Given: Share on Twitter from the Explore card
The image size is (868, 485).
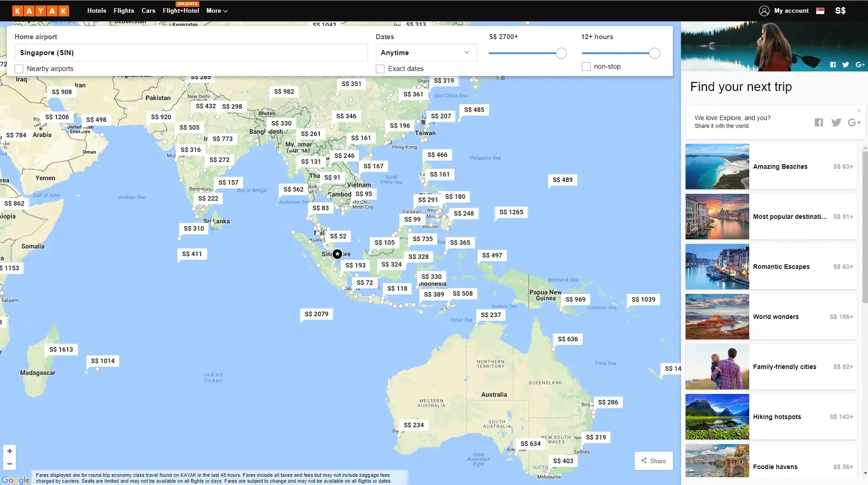Looking at the screenshot, I should (x=836, y=122).
